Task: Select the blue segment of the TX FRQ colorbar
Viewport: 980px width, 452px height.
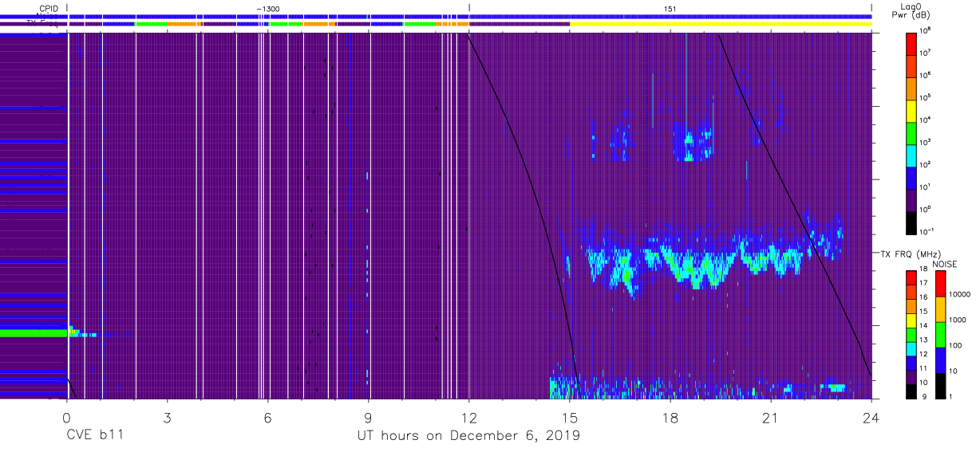Action: point(912,363)
